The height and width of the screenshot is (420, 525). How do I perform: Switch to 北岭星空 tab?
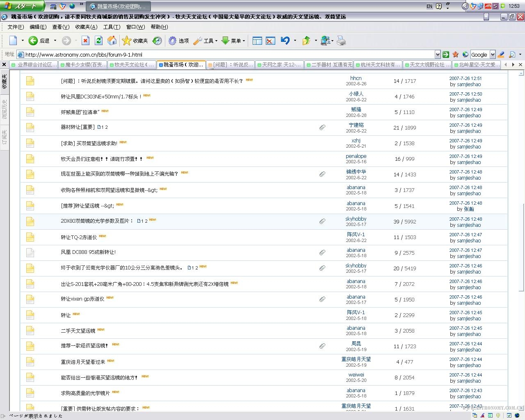[476, 65]
